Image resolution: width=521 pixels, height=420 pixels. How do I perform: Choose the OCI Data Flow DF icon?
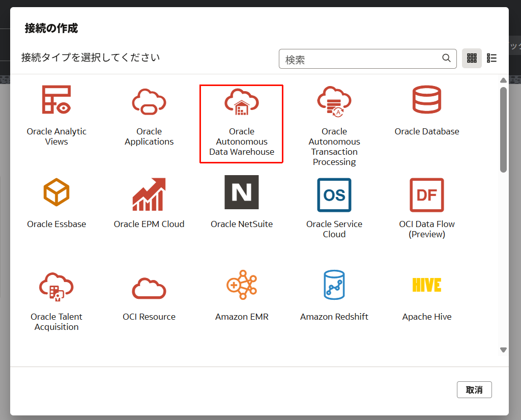pos(427,195)
